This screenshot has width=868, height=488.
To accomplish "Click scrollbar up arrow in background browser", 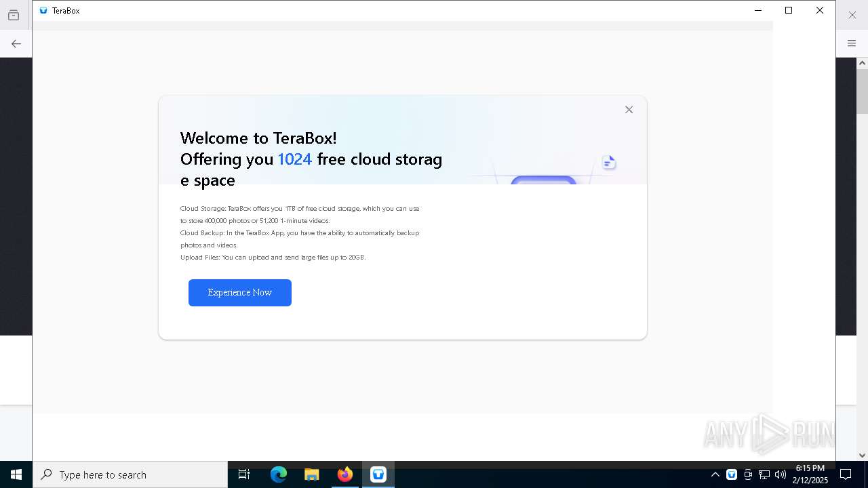I will point(862,63).
